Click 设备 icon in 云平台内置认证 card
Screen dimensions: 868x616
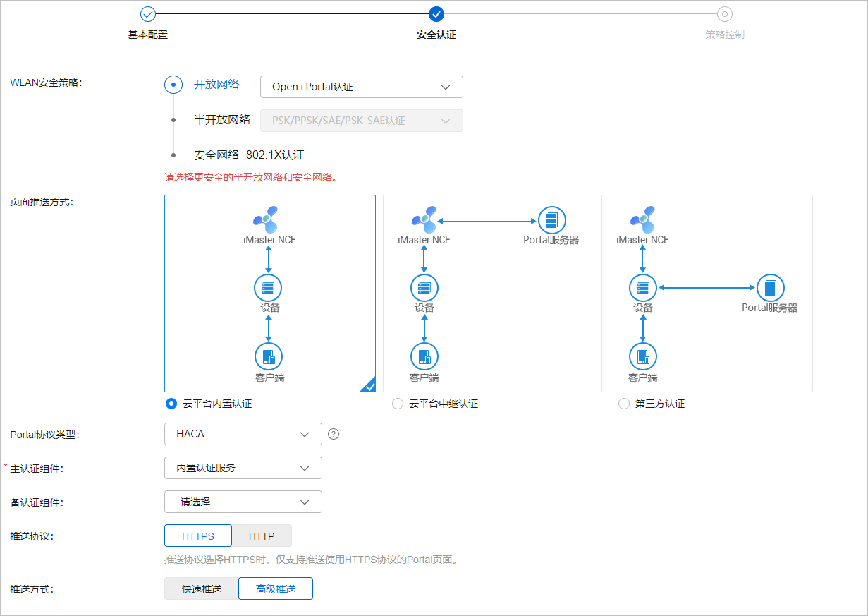[268, 288]
